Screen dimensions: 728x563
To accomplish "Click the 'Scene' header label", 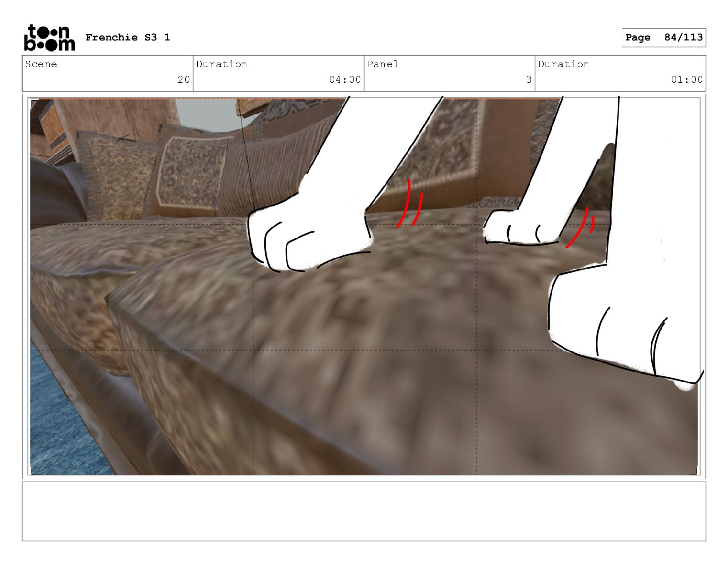I will (x=41, y=64).
